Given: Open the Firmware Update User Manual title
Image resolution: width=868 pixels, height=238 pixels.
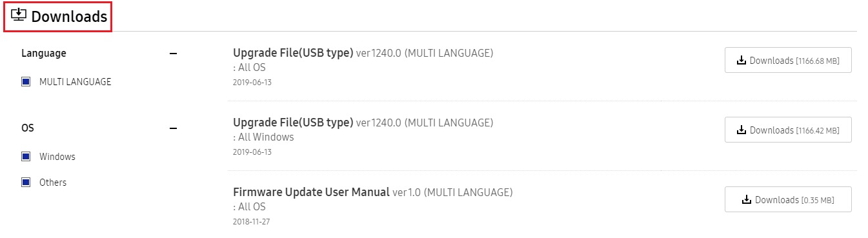Looking at the screenshot, I should (x=311, y=192).
